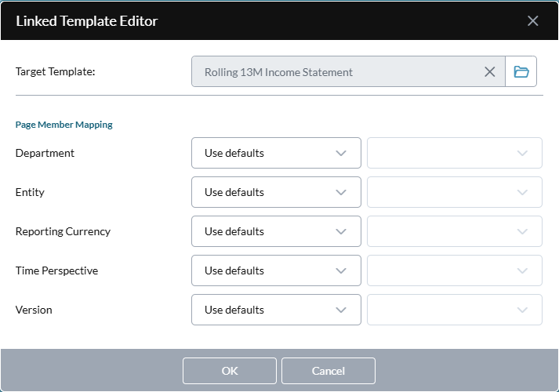
Task: Click the Reporting Currency row label
Action: pos(63,231)
